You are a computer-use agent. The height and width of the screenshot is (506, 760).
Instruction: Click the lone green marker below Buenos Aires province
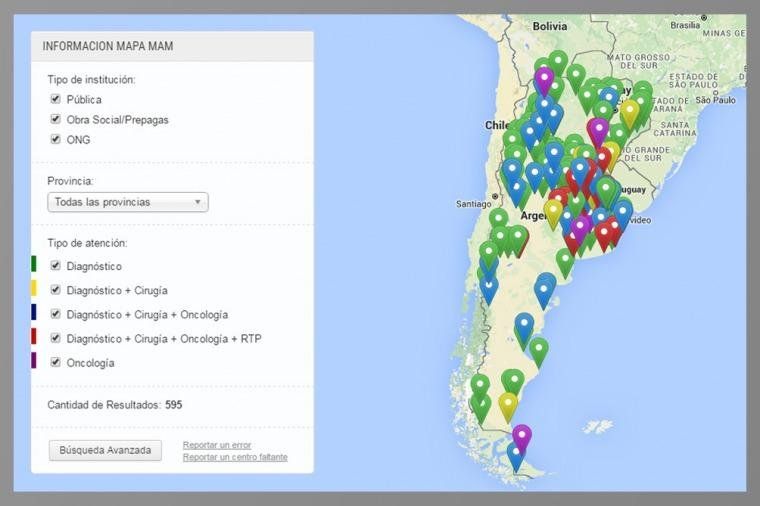click(565, 260)
